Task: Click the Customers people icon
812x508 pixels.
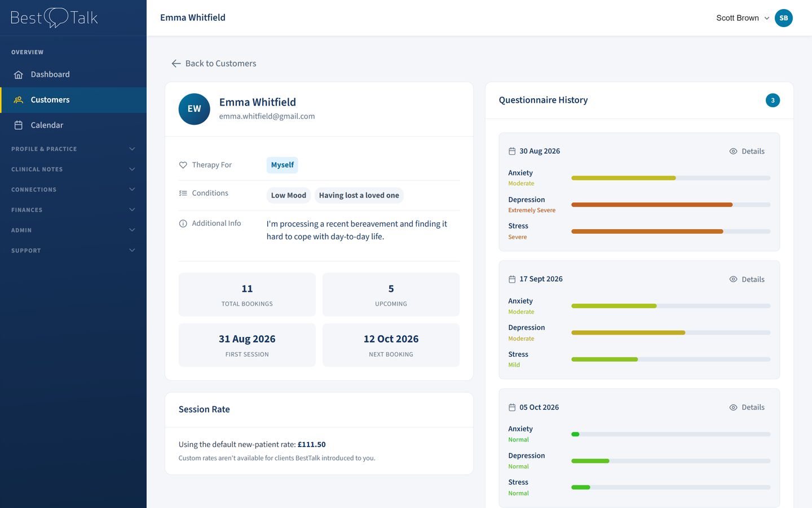Action: [19, 100]
